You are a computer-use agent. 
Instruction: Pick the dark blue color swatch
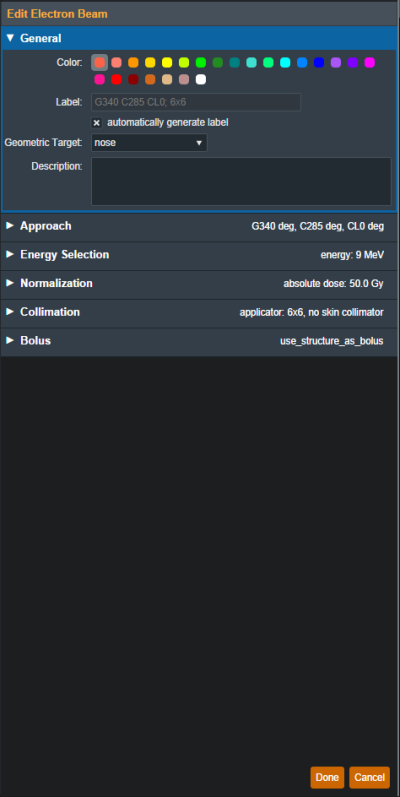319,63
